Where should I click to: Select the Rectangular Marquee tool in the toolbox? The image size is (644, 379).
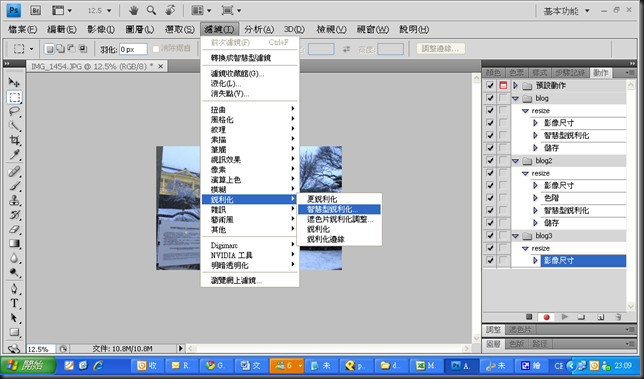[14, 97]
